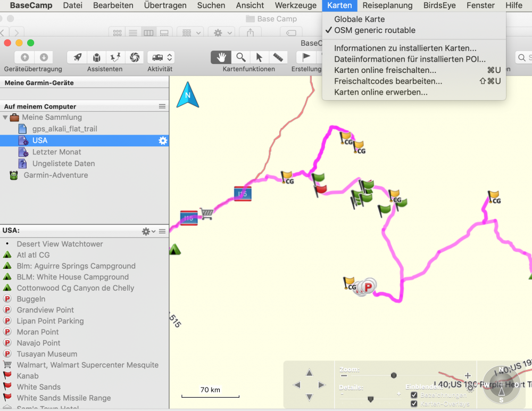Select the arrow pointer selection tool

(259, 57)
